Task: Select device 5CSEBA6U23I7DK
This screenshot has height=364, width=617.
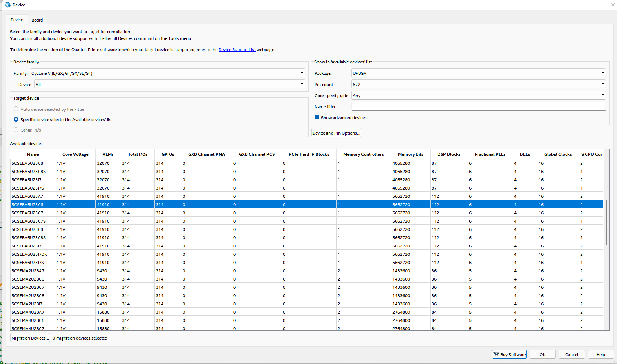Action: (307, 254)
